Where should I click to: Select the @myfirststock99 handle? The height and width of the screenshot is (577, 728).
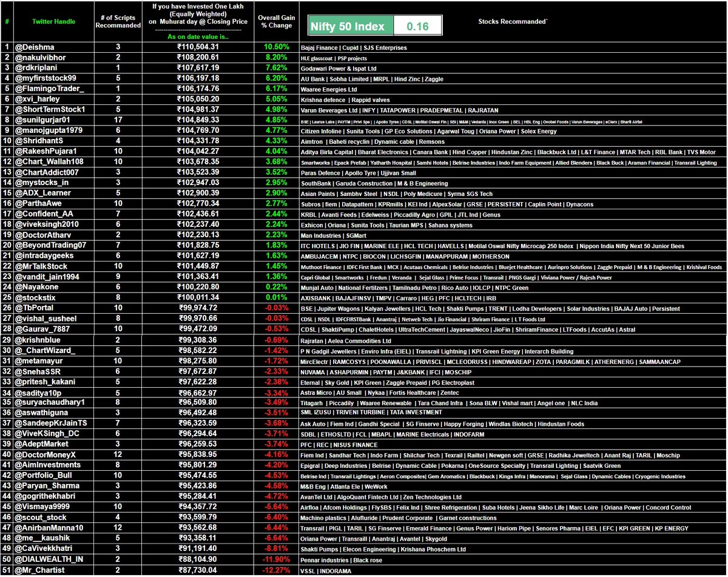[53, 78]
